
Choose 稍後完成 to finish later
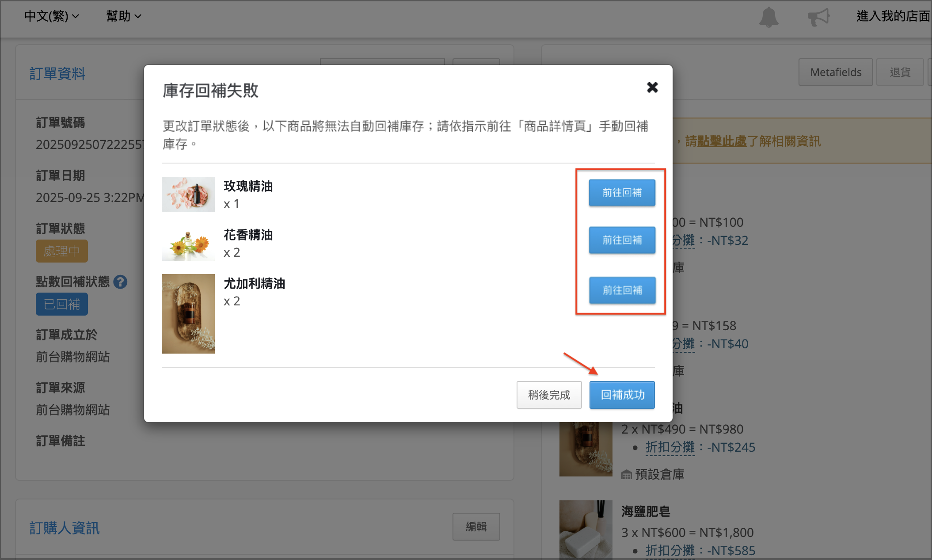[x=549, y=395]
